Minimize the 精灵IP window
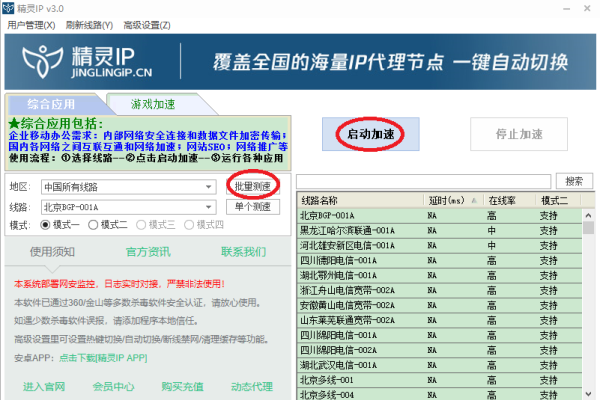 coord(567,8)
